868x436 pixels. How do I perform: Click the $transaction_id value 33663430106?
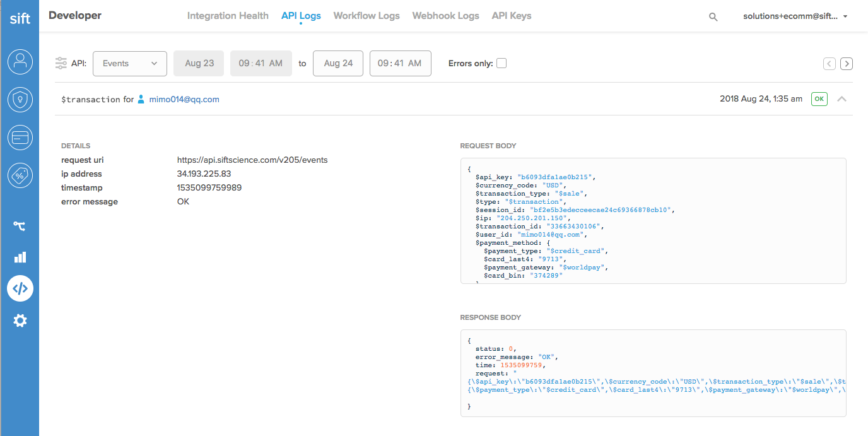click(573, 227)
